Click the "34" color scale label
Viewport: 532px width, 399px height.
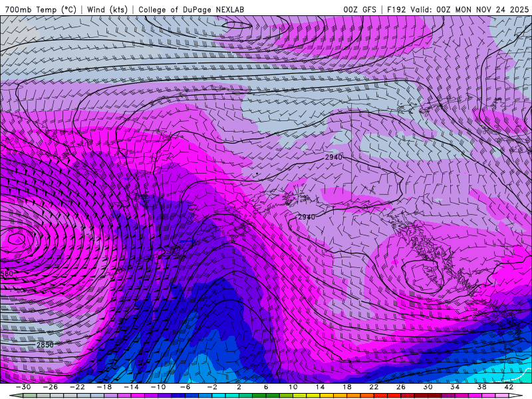coord(455,387)
